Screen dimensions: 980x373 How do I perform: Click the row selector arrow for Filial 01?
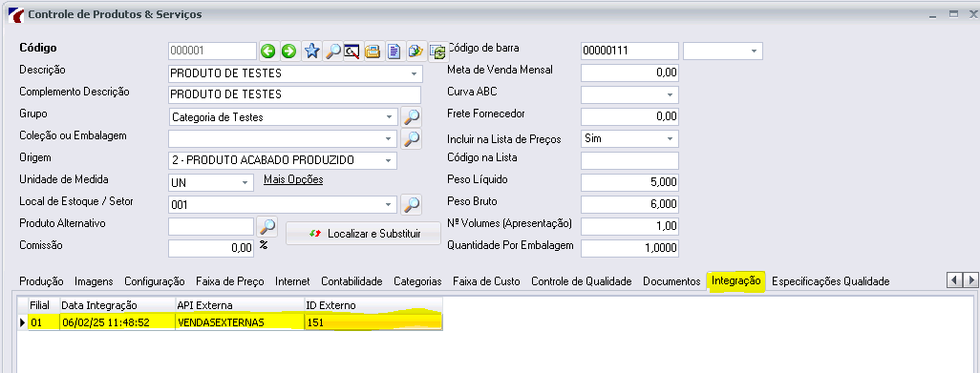(x=23, y=322)
